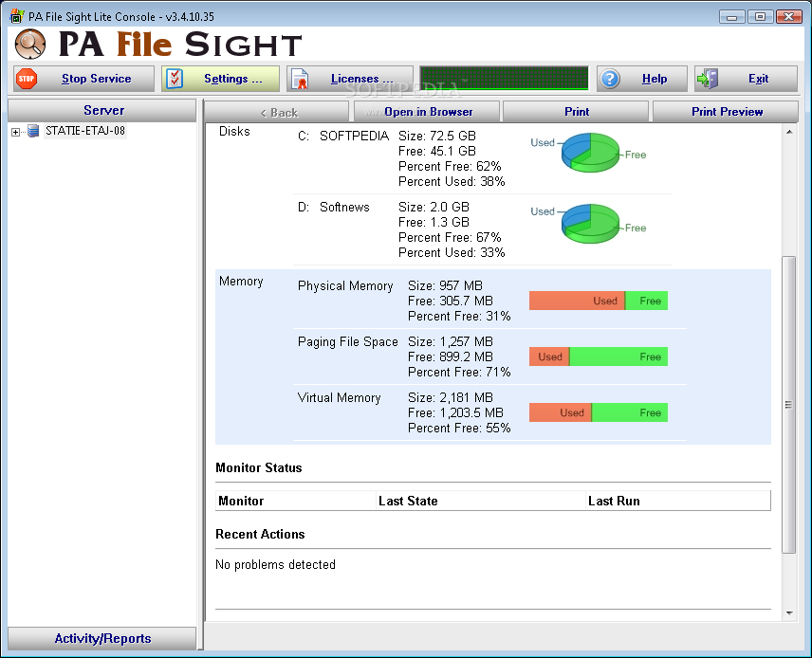Expand the STATIE-ETAJ-08 tree node
Image resolution: width=812 pixels, height=658 pixels.
click(15, 132)
